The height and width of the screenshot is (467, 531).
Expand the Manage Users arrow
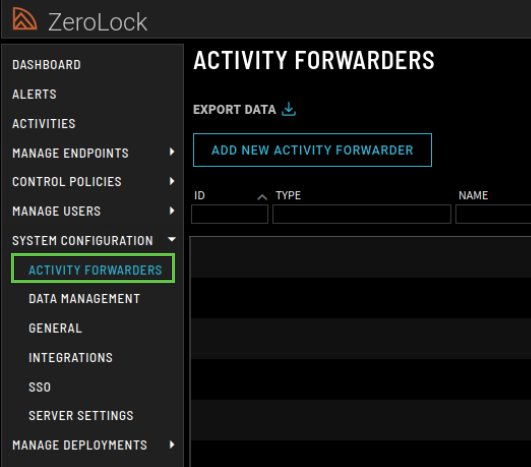tap(172, 211)
